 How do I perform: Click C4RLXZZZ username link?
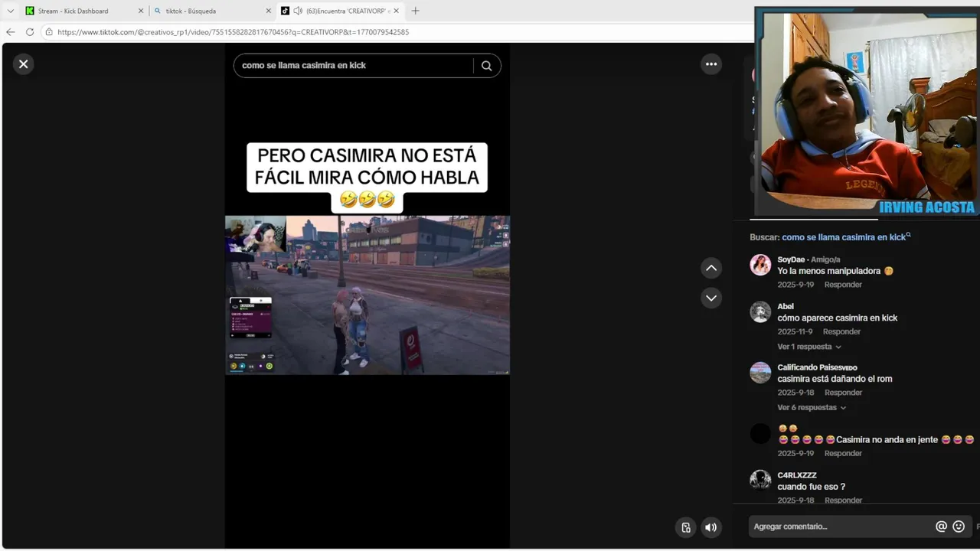click(x=797, y=475)
